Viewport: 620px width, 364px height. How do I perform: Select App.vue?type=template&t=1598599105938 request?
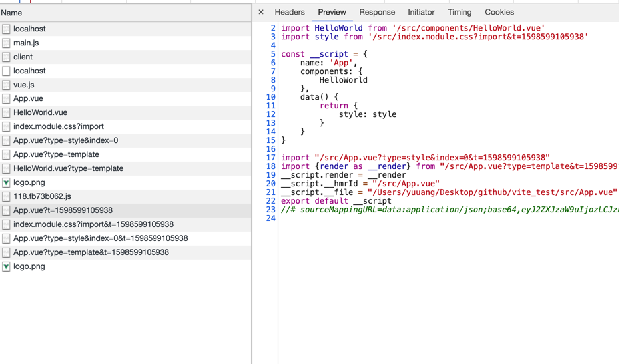tap(91, 252)
